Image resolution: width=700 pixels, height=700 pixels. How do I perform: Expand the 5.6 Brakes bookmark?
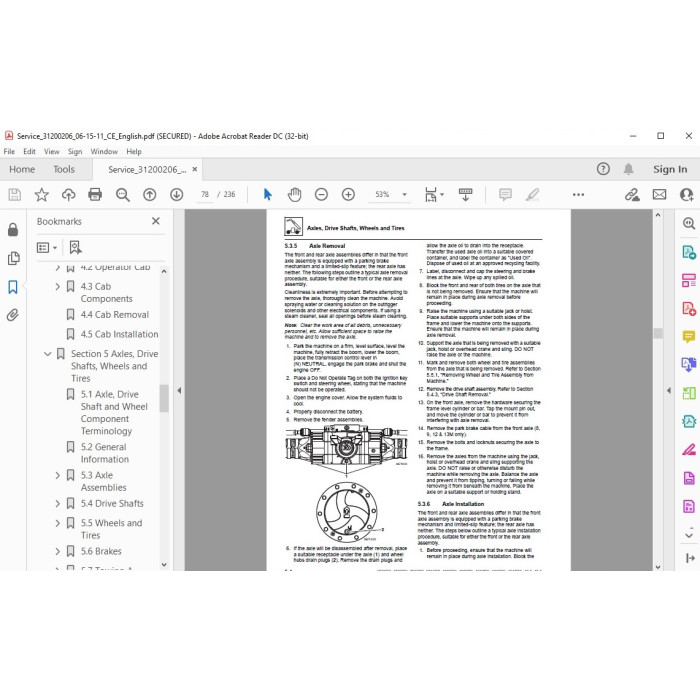(x=58, y=551)
